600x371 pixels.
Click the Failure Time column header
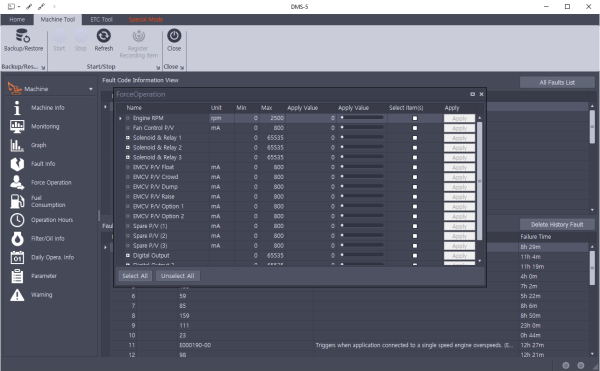[x=536, y=237]
